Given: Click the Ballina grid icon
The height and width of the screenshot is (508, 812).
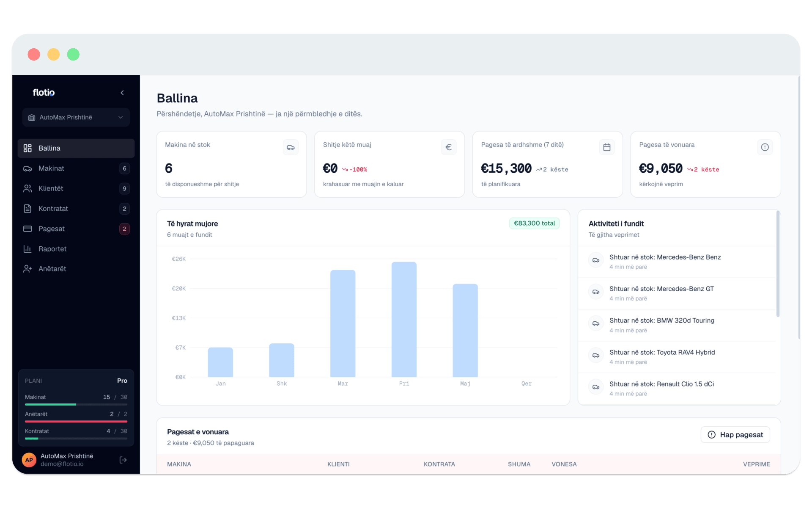Looking at the screenshot, I should 27,148.
